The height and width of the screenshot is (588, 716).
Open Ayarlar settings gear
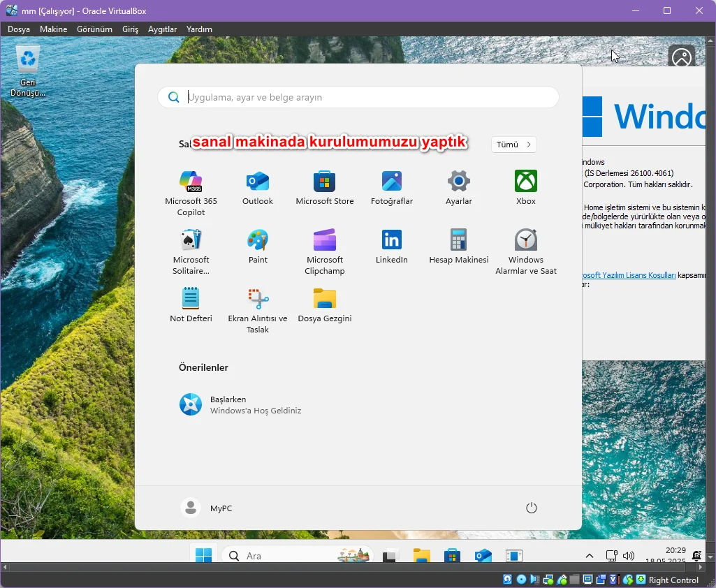point(458,187)
